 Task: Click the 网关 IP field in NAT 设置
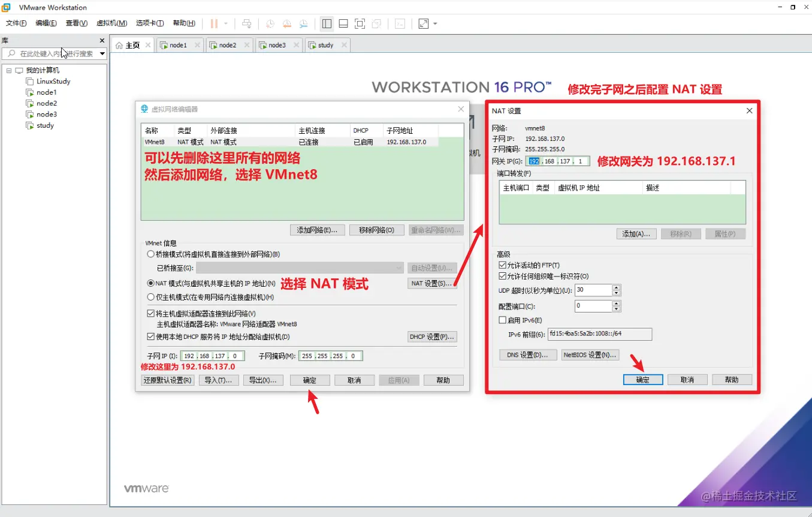pos(557,161)
